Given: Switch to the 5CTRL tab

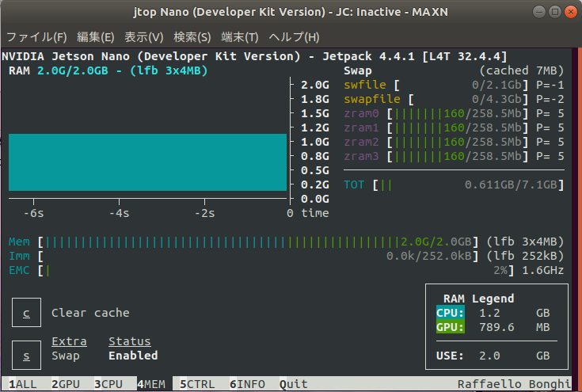Looking at the screenshot, I should (x=197, y=384).
